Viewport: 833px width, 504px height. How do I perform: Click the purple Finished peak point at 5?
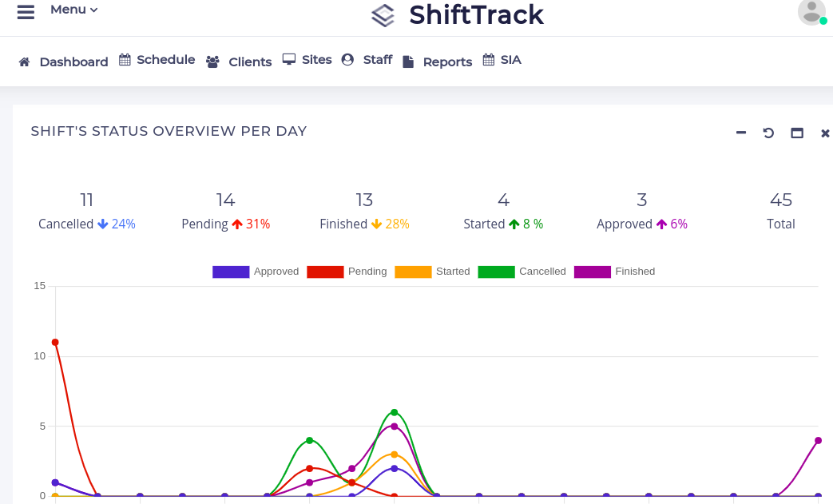[x=395, y=427]
